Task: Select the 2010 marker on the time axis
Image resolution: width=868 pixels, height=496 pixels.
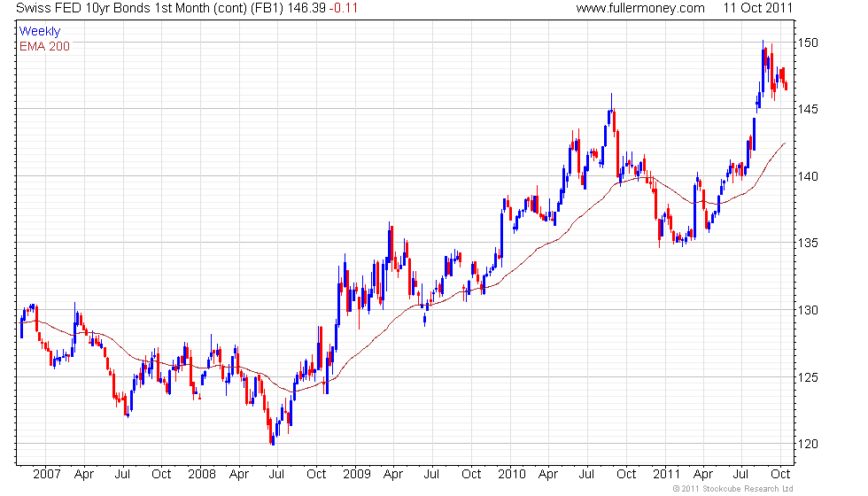Action: coord(512,474)
